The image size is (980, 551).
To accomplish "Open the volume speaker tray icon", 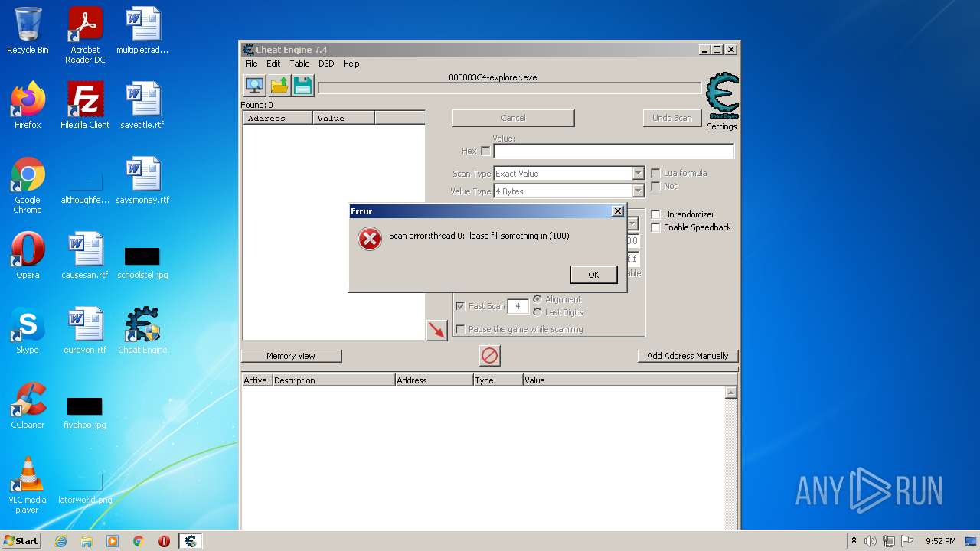I will click(871, 541).
